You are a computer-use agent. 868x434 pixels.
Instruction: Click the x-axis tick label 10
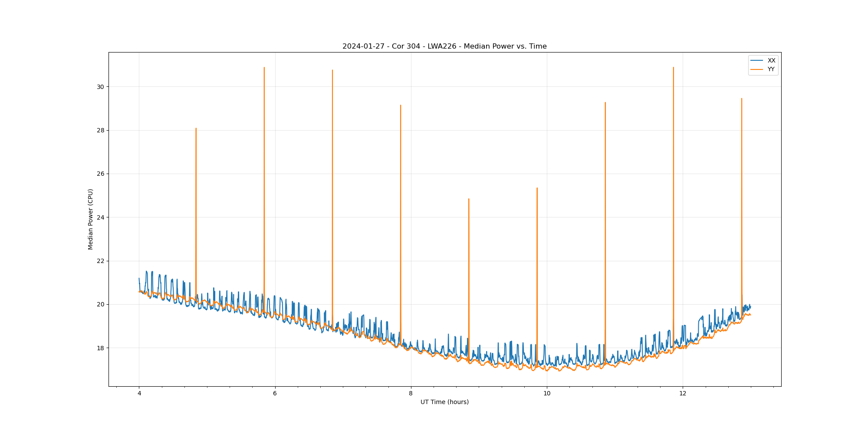coord(547,394)
